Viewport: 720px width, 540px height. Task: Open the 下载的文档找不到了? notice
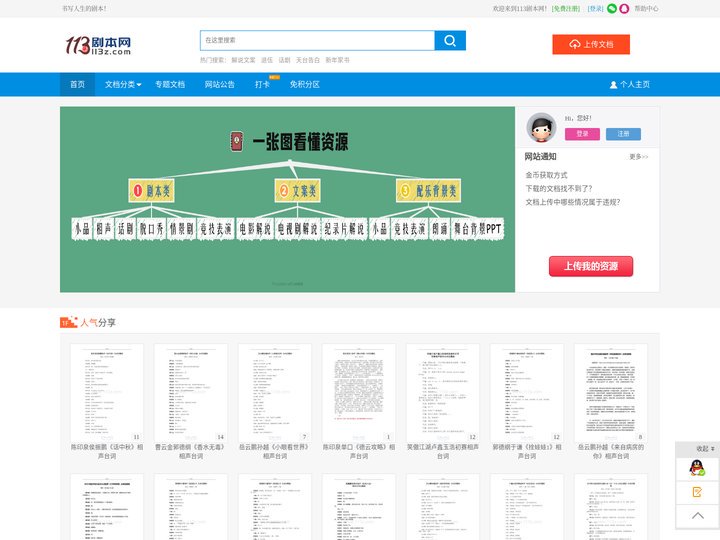(559, 188)
